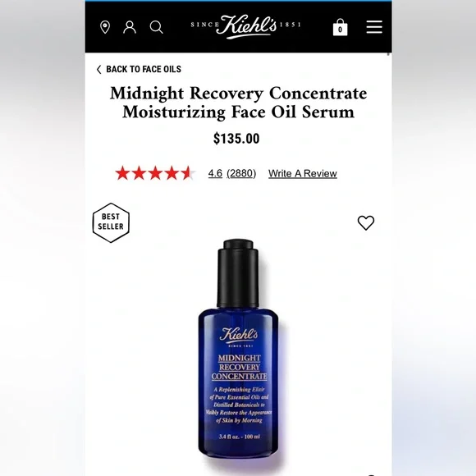This screenshot has width=476, height=476.
Task: Click the back chevron arrow
Action: (98, 70)
